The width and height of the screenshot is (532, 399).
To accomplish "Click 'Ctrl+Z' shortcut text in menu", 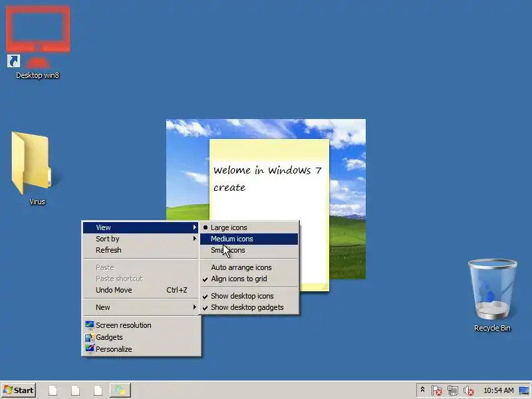I will coord(177,290).
